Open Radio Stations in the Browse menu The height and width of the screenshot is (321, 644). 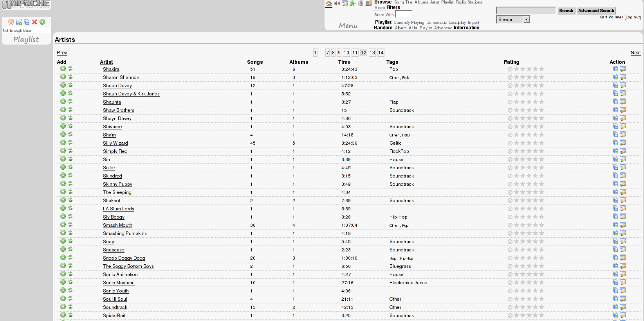pyautogui.click(x=469, y=2)
